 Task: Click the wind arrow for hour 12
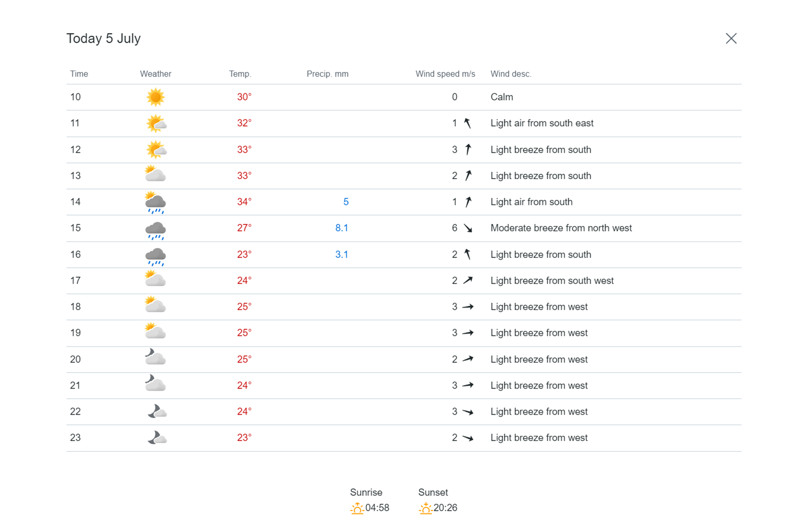[x=468, y=150]
